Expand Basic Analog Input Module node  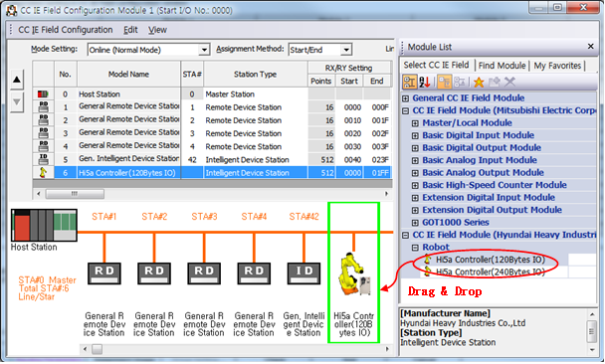415,160
